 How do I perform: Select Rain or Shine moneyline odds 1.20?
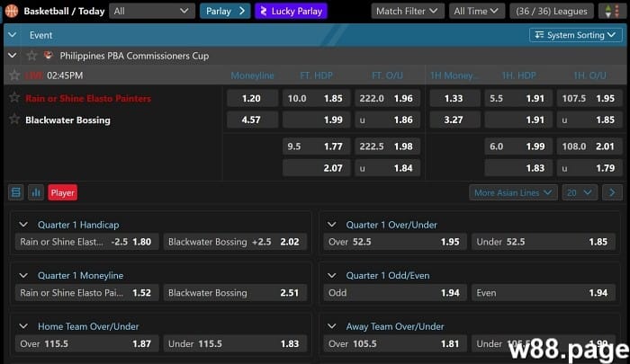pyautogui.click(x=252, y=98)
